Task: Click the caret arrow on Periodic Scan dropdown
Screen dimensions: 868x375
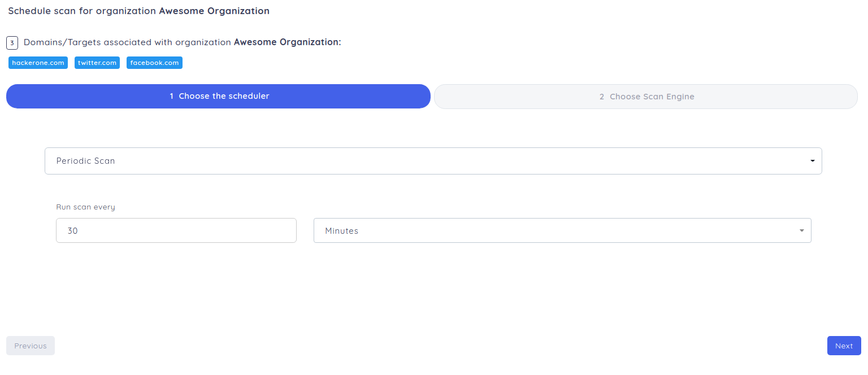Action: point(812,161)
